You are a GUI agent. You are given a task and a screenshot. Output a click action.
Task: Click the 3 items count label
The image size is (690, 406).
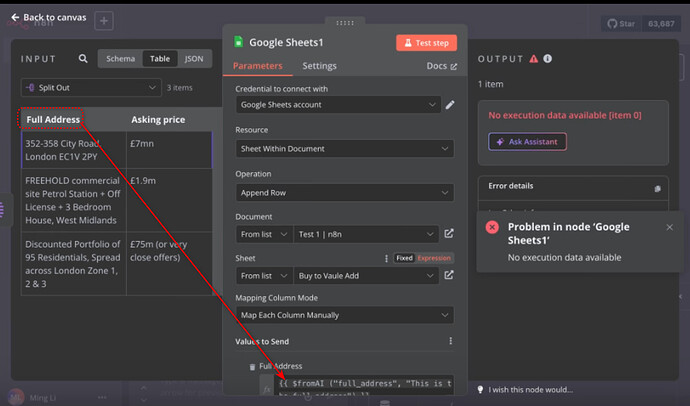[180, 88]
